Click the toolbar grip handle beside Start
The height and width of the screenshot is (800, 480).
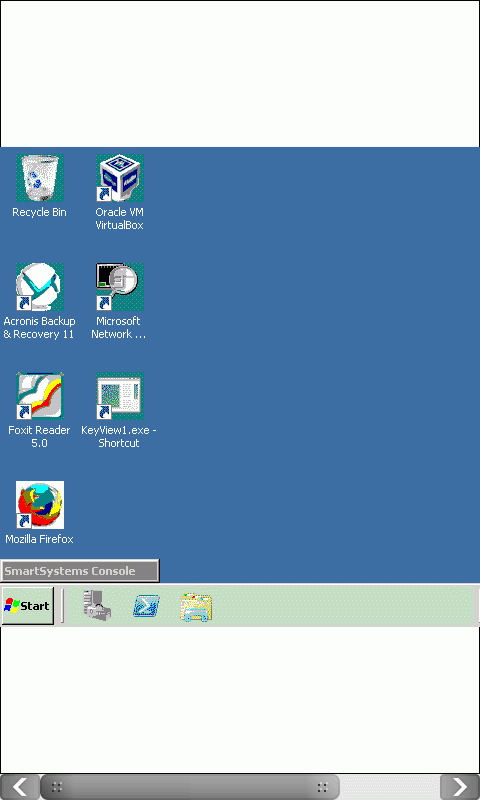62,606
